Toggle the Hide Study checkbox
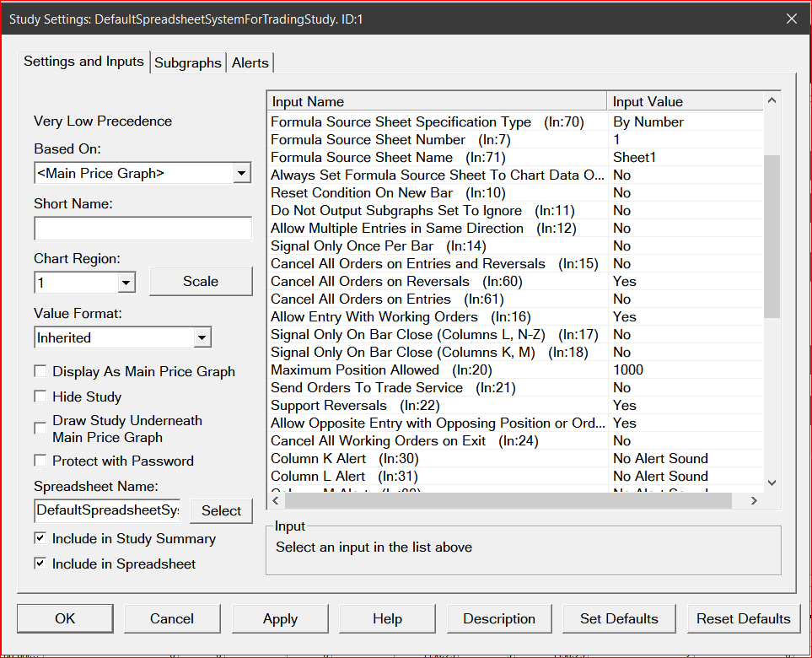Image resolution: width=812 pixels, height=658 pixels. tap(40, 396)
